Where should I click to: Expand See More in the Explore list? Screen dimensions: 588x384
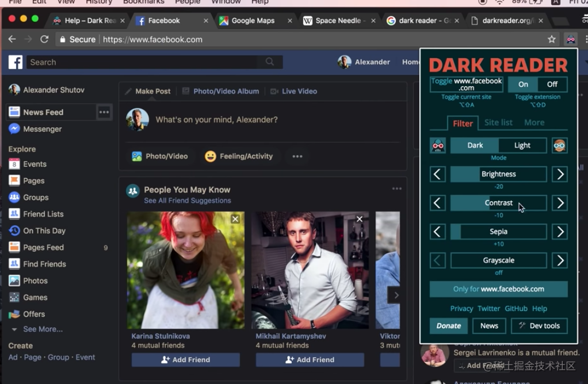[37, 329]
